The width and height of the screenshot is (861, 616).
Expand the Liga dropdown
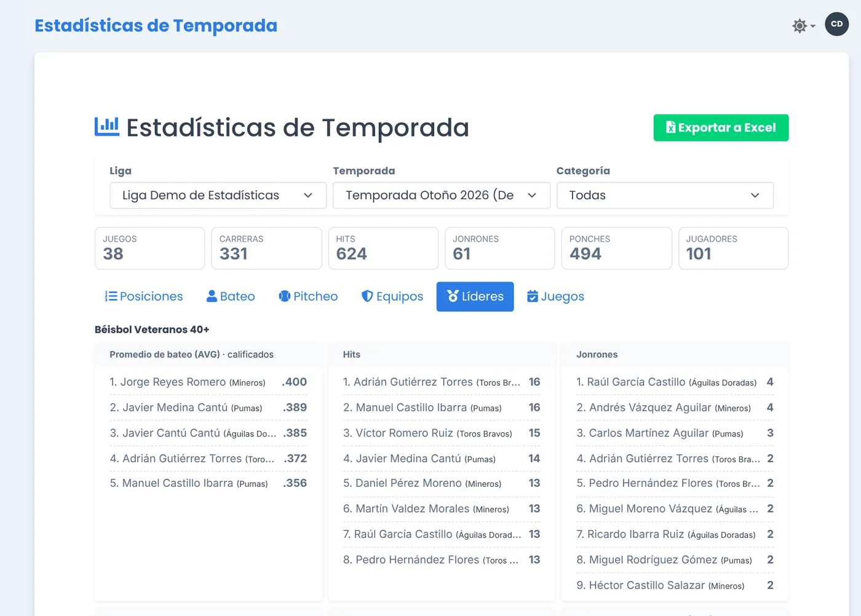pos(218,195)
